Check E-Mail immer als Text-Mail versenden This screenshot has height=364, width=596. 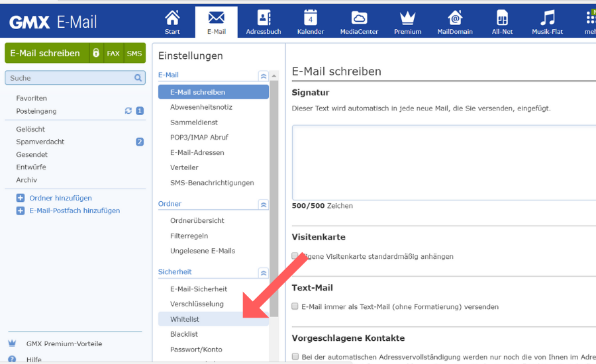[x=295, y=306]
